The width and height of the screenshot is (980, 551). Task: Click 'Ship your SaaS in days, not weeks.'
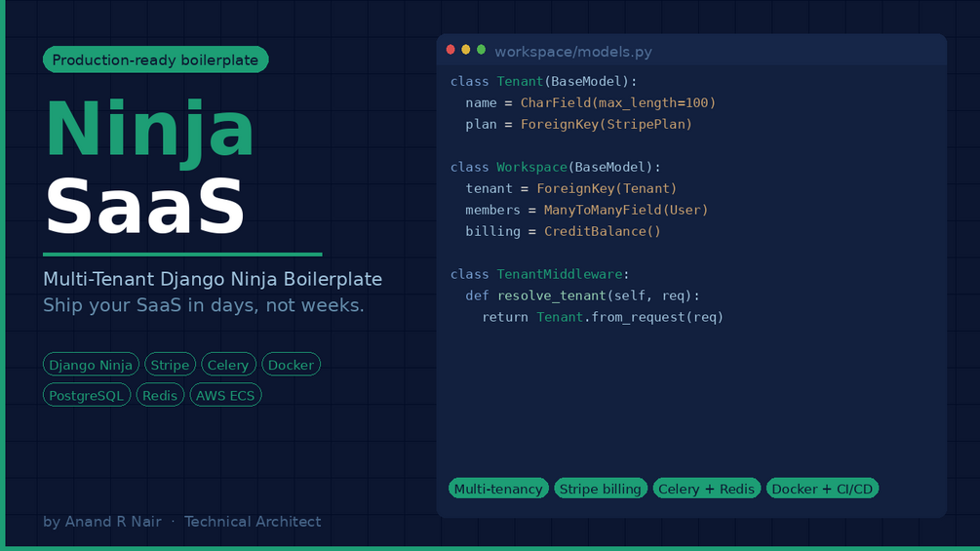pos(203,305)
